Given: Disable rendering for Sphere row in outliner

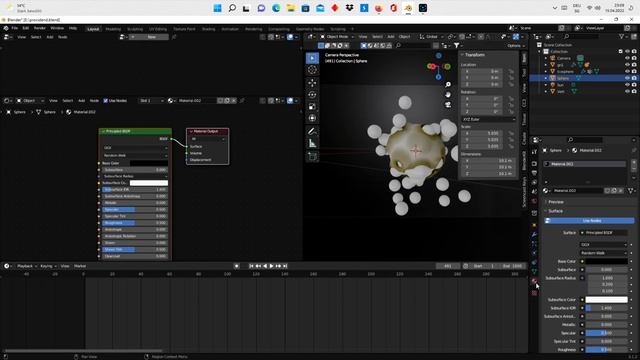Looking at the screenshot, I should (634, 78).
